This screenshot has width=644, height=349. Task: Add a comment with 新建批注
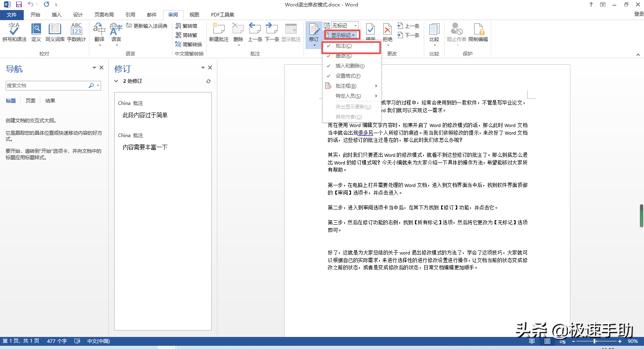(x=219, y=32)
